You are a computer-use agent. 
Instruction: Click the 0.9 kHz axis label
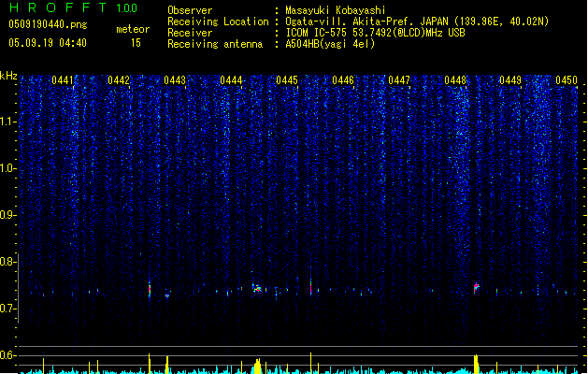point(7,215)
